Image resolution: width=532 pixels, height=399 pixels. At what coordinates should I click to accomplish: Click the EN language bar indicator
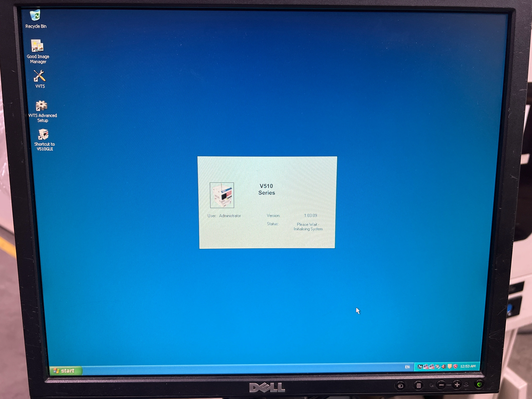click(407, 367)
